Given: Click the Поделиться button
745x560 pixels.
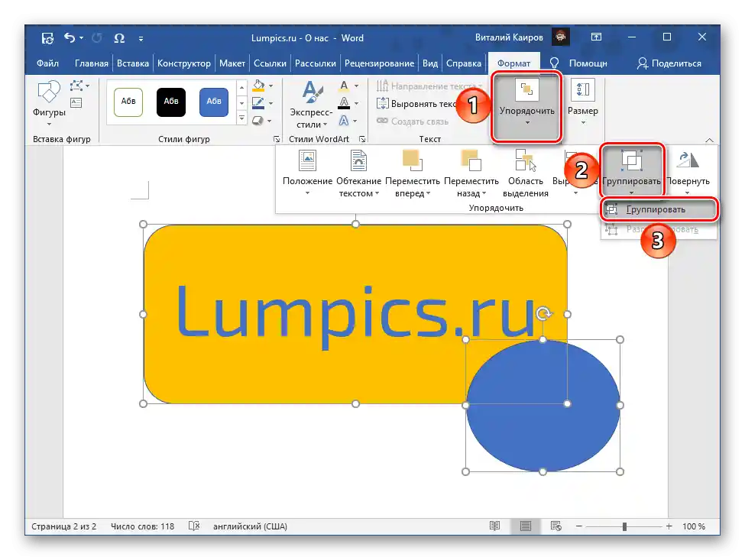Looking at the screenshot, I should tap(669, 63).
